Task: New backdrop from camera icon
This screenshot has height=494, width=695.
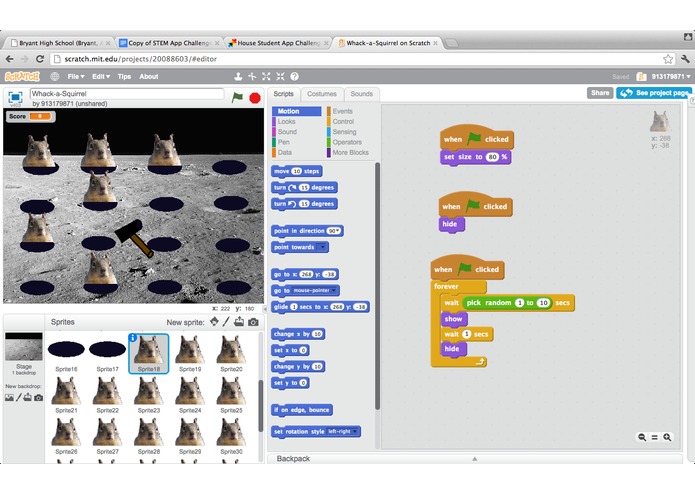Action: (x=39, y=398)
